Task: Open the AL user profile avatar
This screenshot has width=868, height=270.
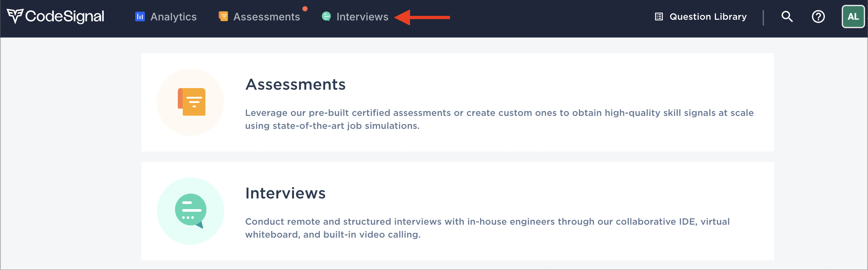Action: [x=852, y=17]
